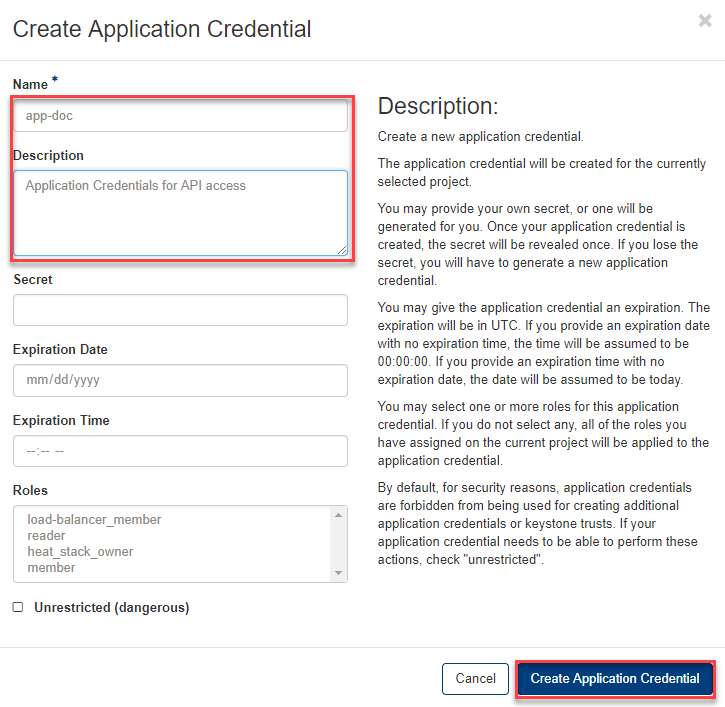Select the Expiration Date field

click(180, 380)
